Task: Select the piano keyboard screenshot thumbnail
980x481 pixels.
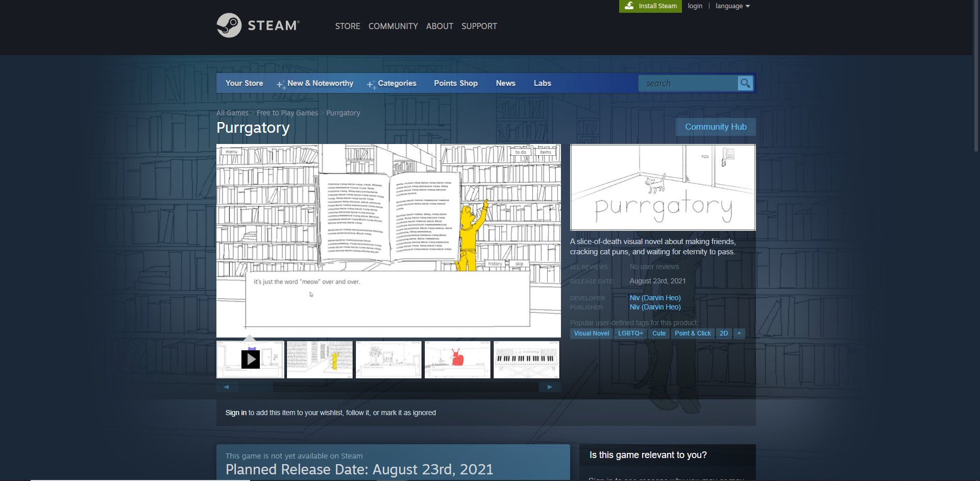Action: point(526,359)
